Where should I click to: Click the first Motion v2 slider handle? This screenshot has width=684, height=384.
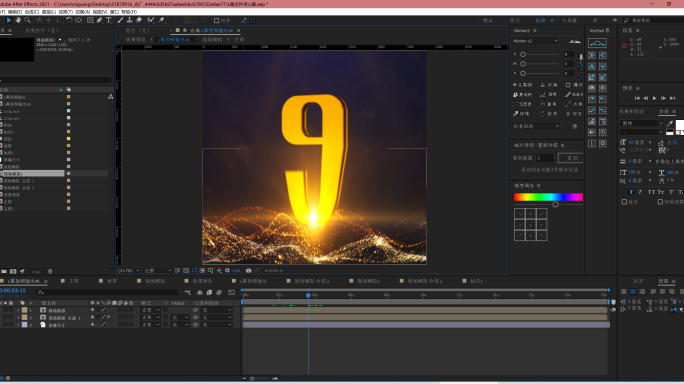[x=523, y=54]
